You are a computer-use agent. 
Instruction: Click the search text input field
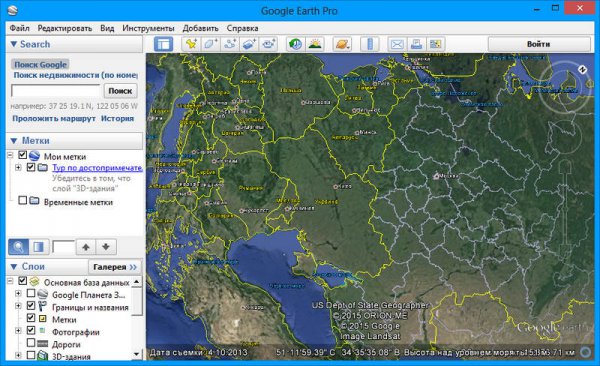point(56,91)
